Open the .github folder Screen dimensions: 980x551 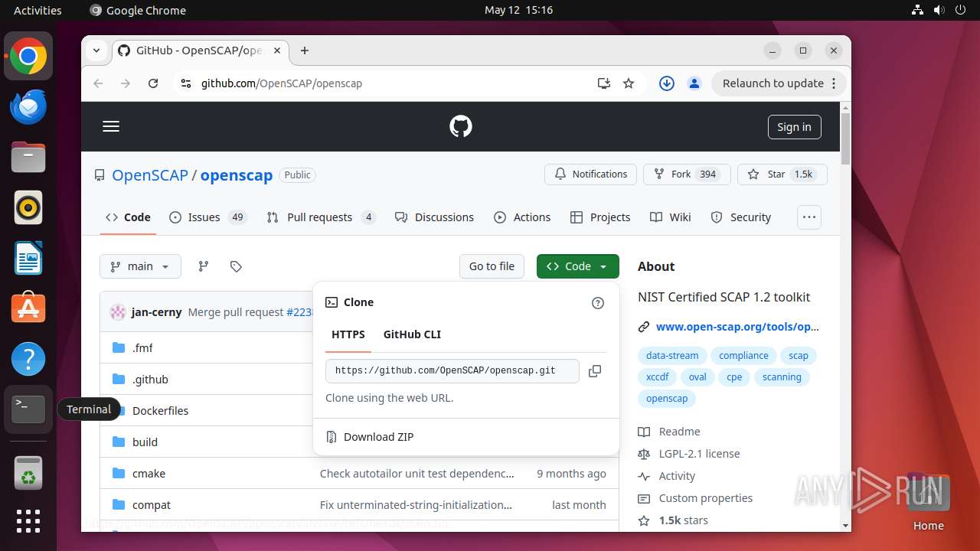tap(150, 380)
